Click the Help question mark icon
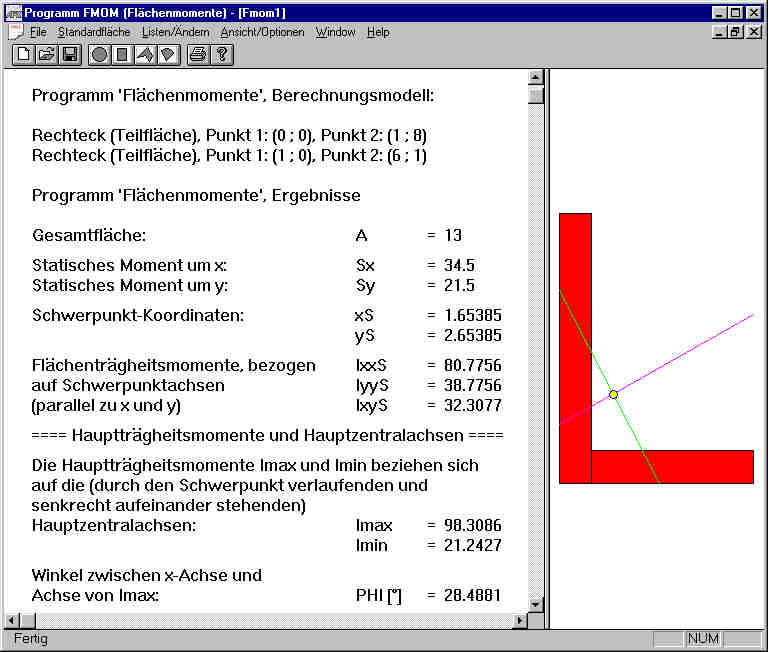Image resolution: width=768 pixels, height=652 pixels. [221, 55]
